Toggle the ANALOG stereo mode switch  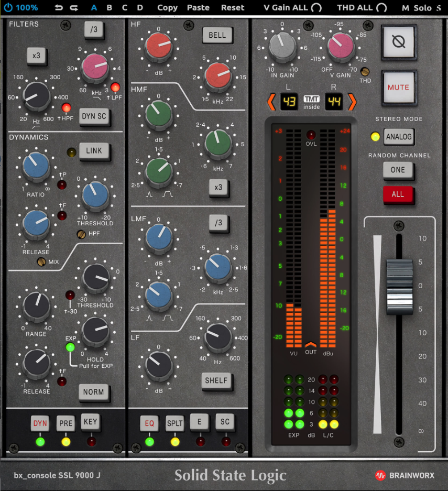coord(399,136)
